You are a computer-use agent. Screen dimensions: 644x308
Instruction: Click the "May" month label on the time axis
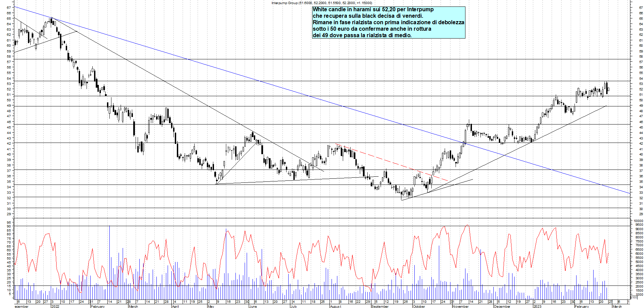point(211,306)
